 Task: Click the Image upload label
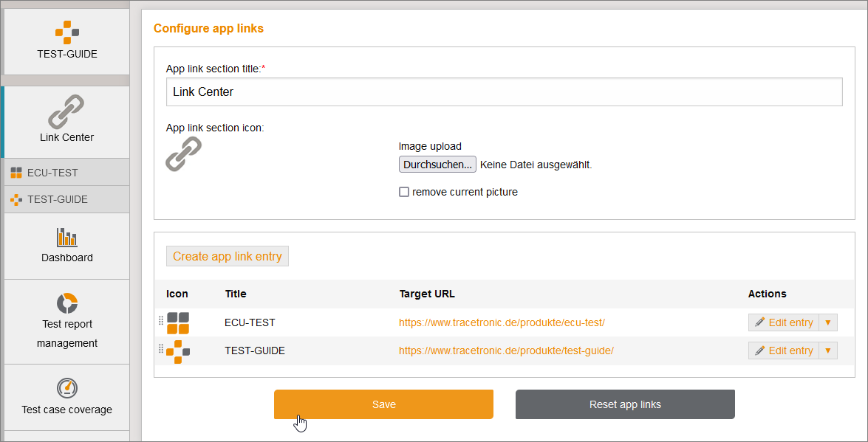click(430, 147)
